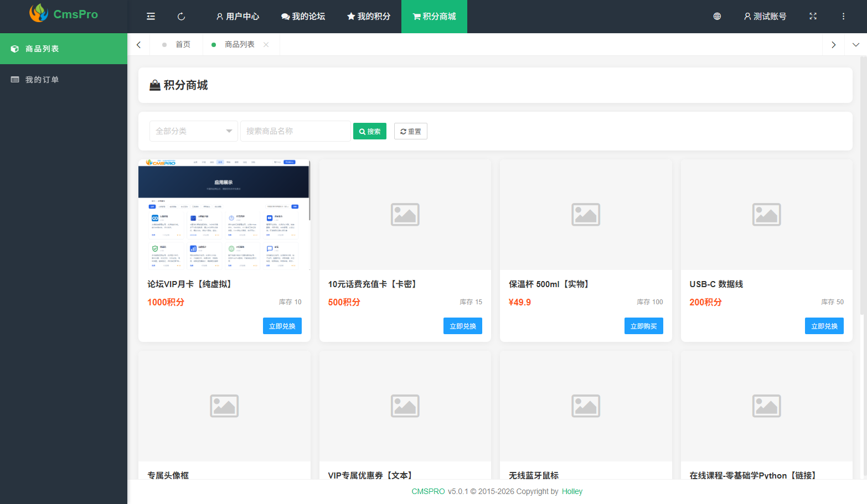Open the 全部分类 category dropdown
867x504 pixels.
click(x=194, y=131)
